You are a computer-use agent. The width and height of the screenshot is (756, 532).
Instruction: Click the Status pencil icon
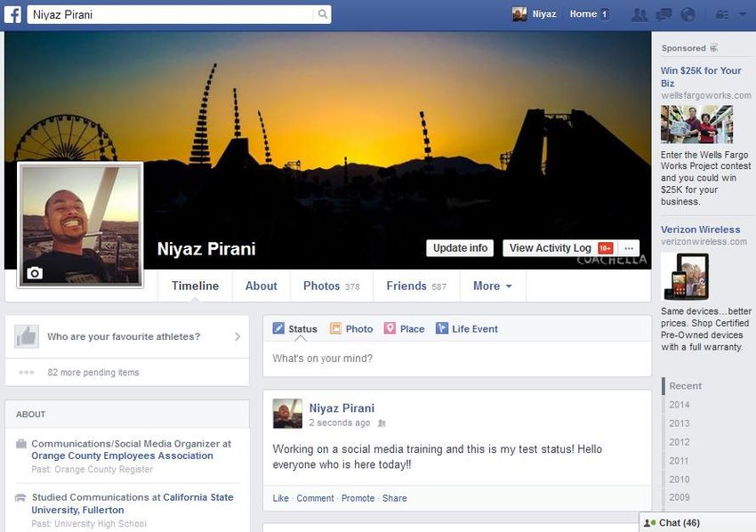click(x=278, y=328)
